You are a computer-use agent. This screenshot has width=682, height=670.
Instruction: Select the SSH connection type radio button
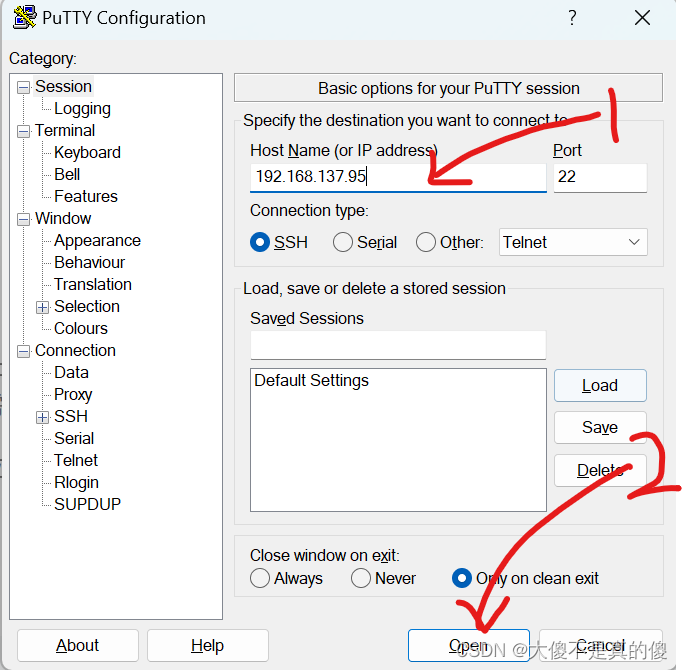coord(260,242)
